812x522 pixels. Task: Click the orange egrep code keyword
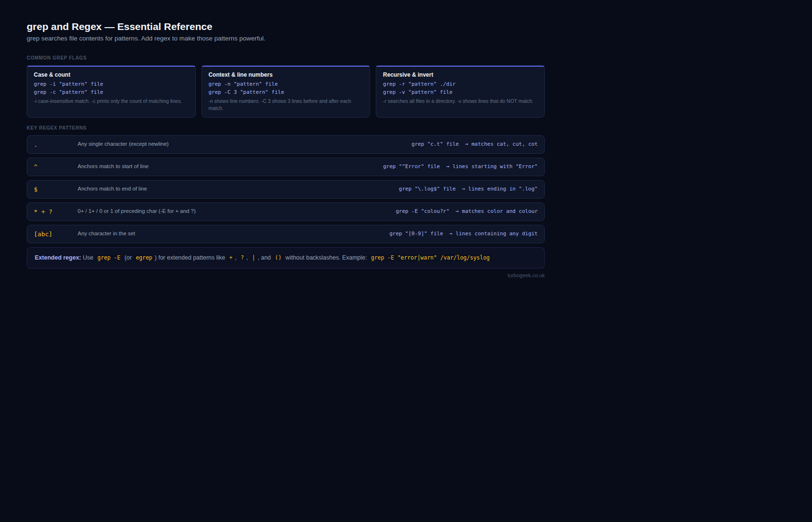[144, 258]
